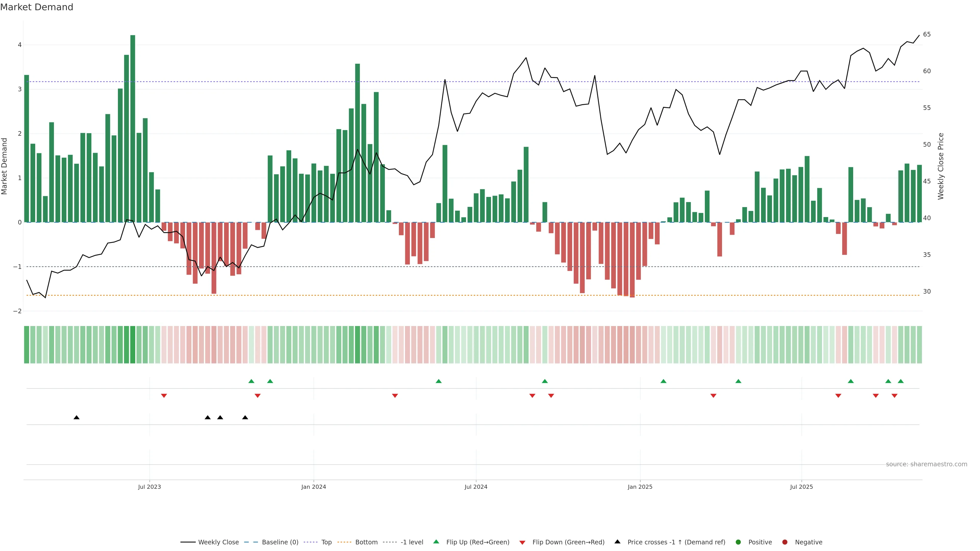Click the red Negative circle legend icon
This screenshot has width=980, height=551.
785,542
